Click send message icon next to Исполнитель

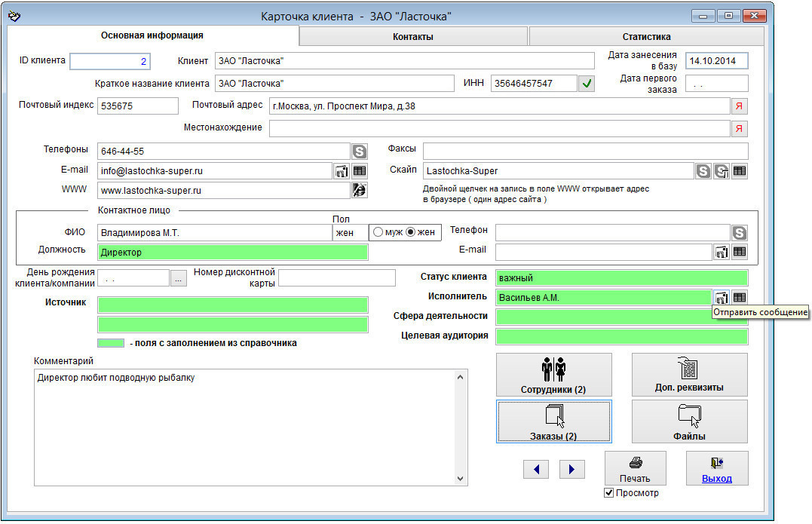[x=722, y=298]
